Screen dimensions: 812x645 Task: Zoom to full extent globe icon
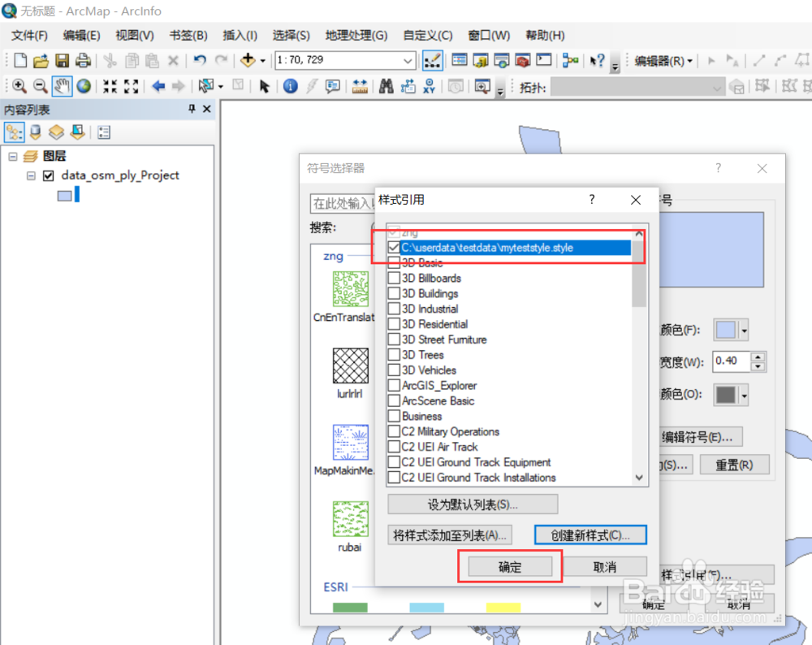coord(84,86)
